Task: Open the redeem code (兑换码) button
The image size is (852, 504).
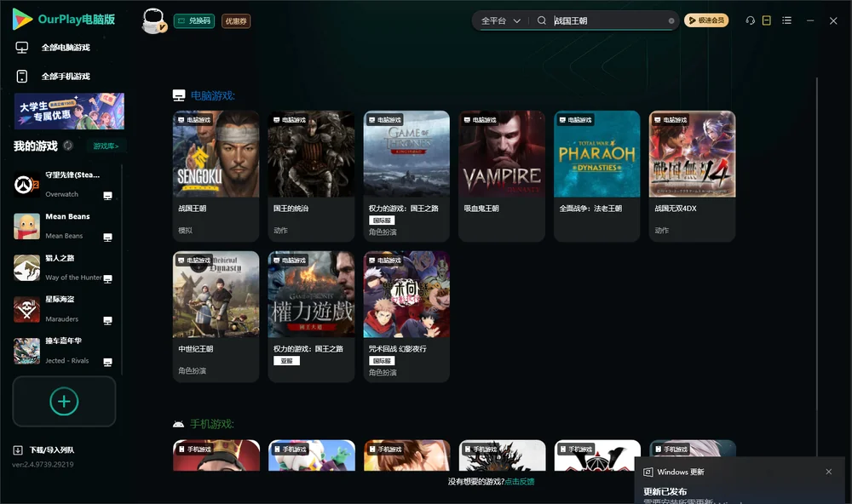Action: (x=194, y=21)
